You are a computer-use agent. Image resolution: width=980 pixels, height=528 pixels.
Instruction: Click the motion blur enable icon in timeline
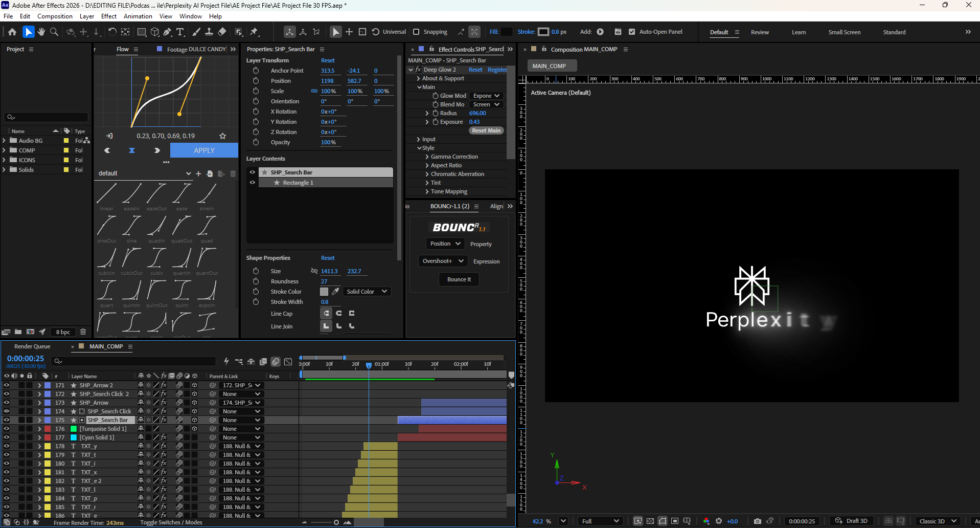coord(276,362)
